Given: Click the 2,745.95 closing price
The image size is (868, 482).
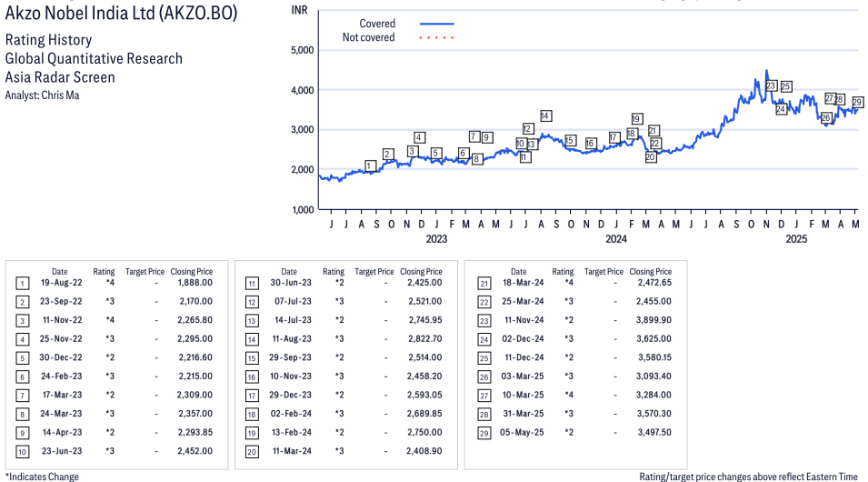Looking at the screenshot, I should 425,320.
